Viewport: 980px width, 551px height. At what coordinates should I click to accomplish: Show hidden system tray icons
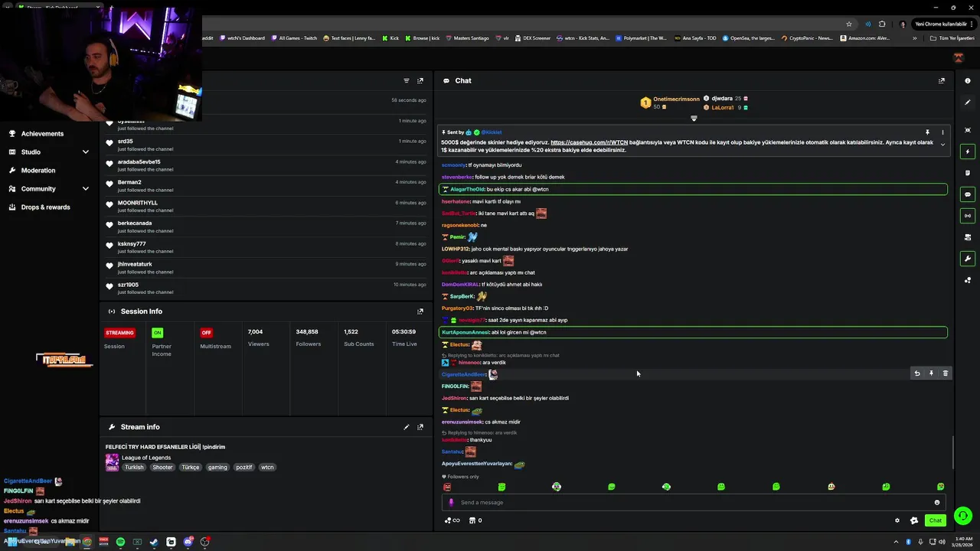(897, 542)
